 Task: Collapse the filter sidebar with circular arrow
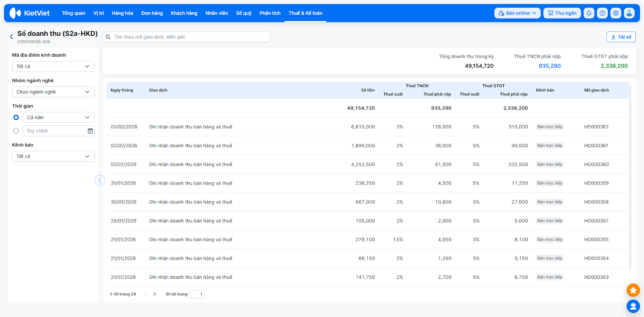click(100, 180)
